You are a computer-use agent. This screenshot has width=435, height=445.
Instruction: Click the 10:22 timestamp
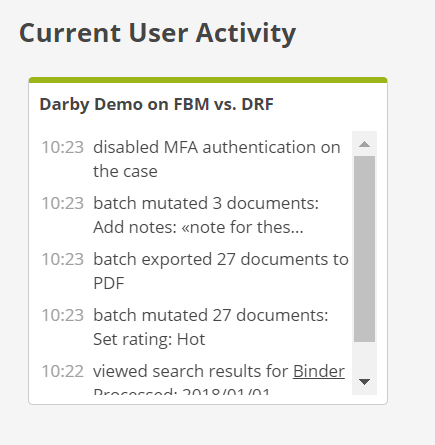pos(62,371)
